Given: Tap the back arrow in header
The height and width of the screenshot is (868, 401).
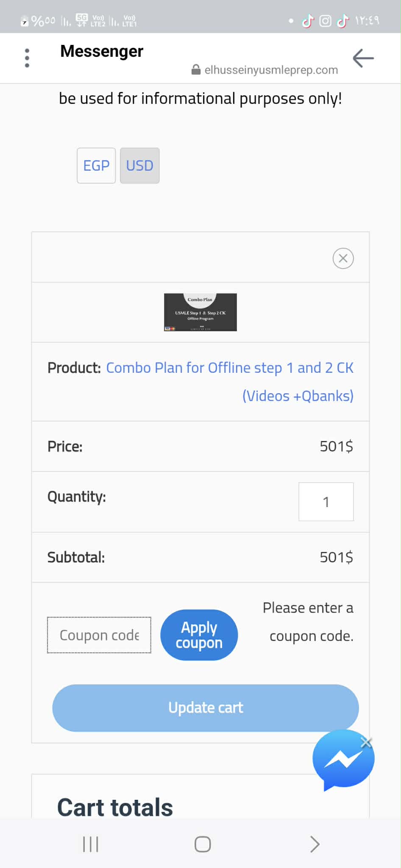Looking at the screenshot, I should click(363, 58).
